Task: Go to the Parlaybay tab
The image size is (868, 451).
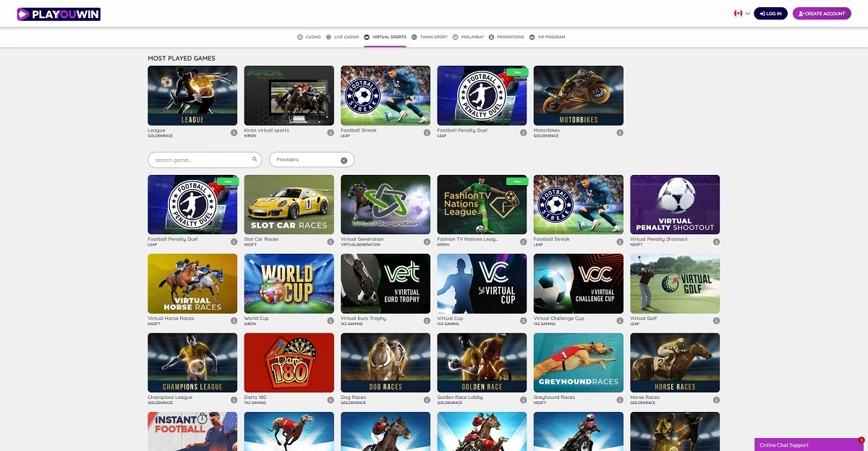Action: [x=468, y=37]
